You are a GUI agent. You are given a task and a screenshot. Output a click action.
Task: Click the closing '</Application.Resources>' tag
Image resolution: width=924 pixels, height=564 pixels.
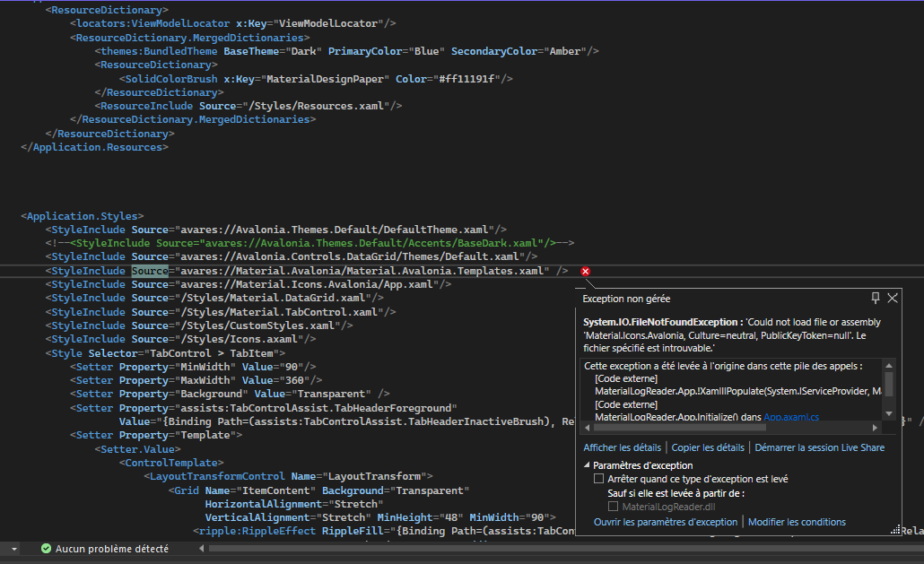pyautogui.click(x=95, y=147)
